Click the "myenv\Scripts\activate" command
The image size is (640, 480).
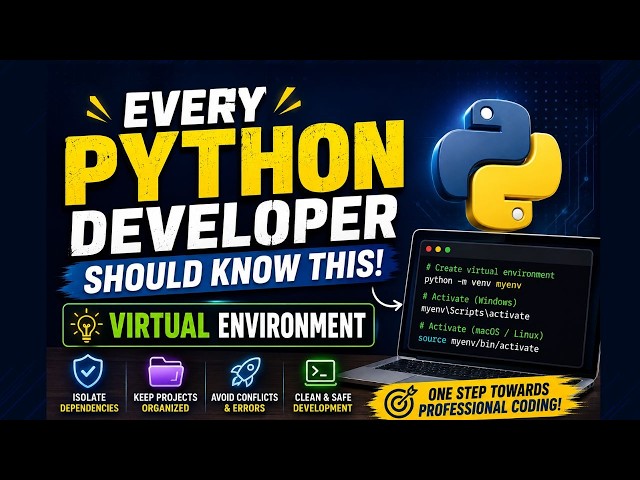(x=475, y=313)
